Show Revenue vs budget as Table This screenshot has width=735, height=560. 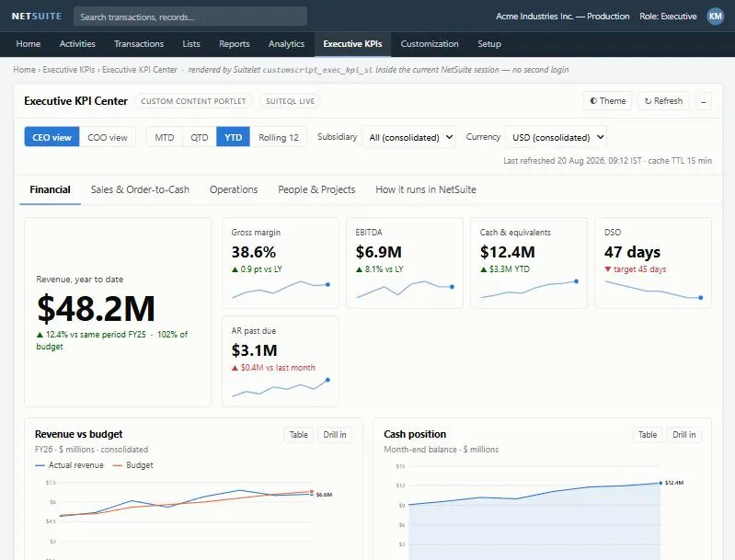(x=299, y=434)
